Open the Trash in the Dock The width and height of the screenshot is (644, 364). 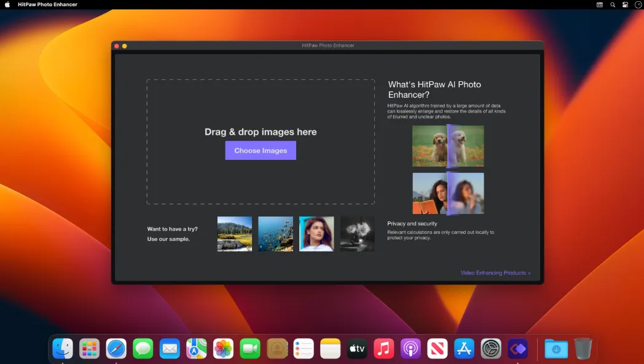pos(583,349)
